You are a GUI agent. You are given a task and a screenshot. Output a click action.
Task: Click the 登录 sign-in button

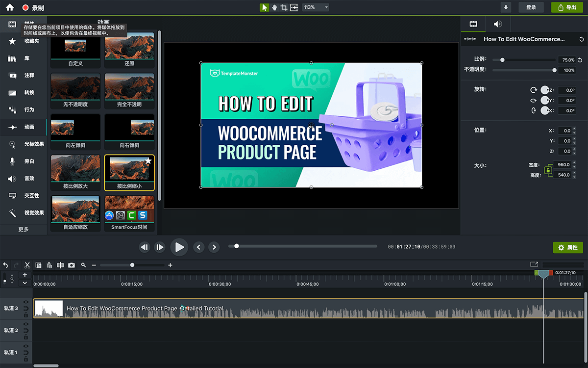pos(531,7)
